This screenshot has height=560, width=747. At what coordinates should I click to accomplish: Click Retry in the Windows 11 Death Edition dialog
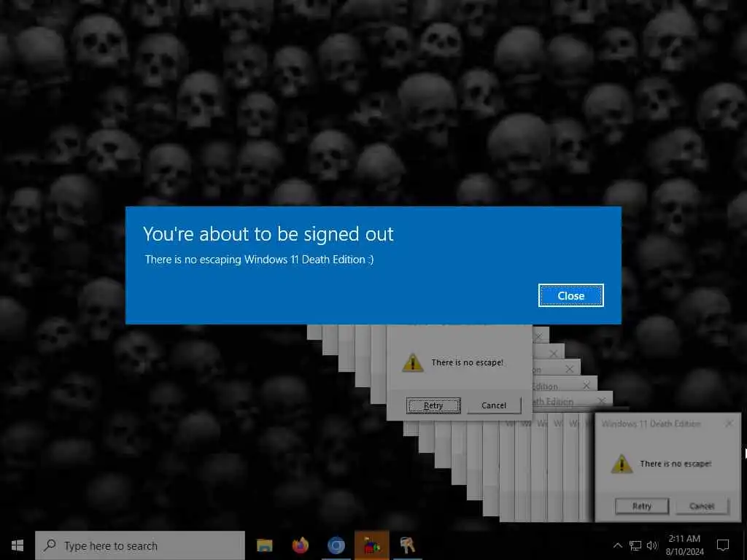[x=642, y=506]
